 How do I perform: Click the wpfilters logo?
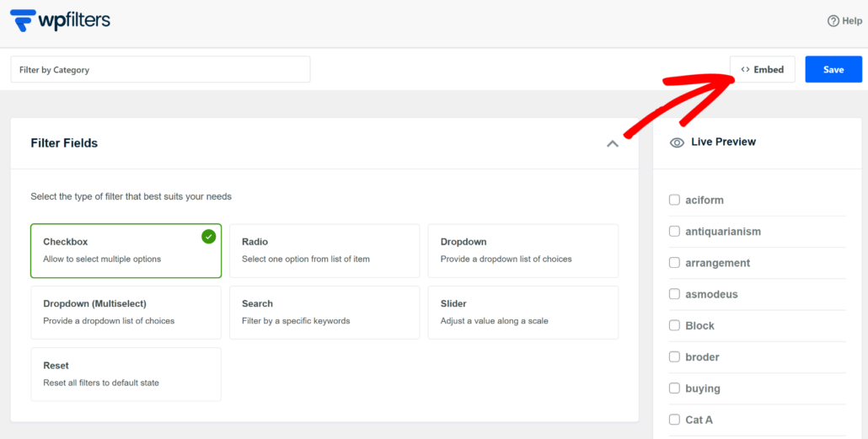point(60,20)
